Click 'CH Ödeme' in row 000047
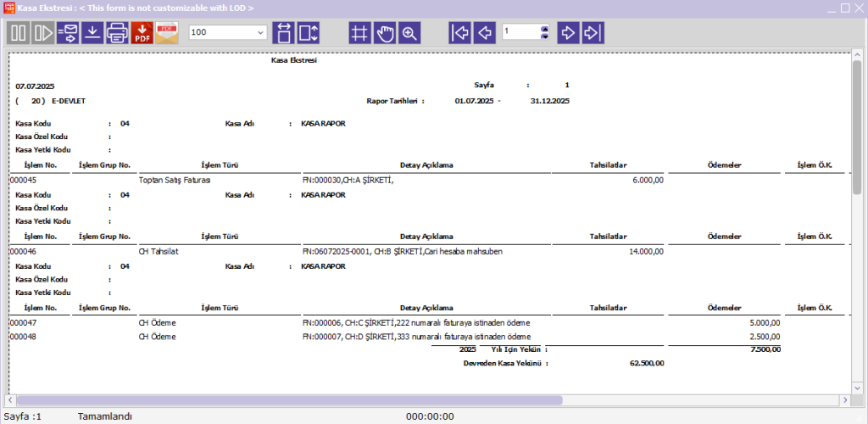 [157, 323]
